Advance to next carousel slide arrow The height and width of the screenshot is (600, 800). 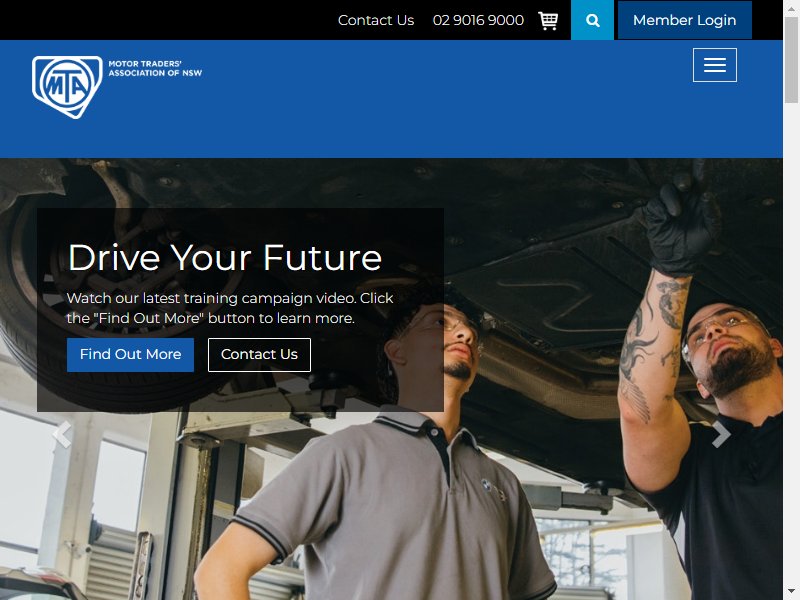721,435
